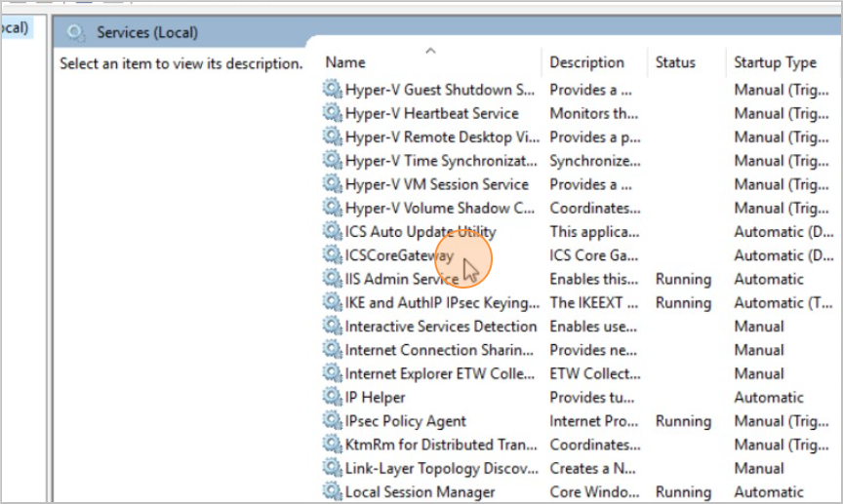The height and width of the screenshot is (504, 843).
Task: Select the Link-Layer Topology Discov... service name
Action: [x=441, y=468]
